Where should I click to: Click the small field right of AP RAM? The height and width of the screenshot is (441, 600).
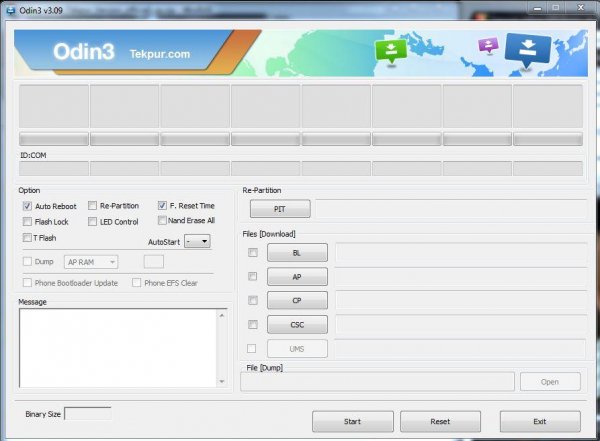pyautogui.click(x=154, y=262)
